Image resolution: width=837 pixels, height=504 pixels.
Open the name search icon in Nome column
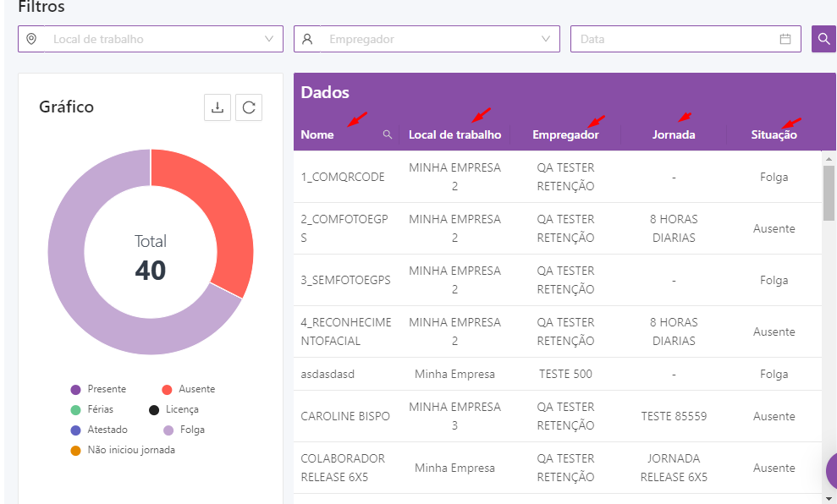coord(388,134)
